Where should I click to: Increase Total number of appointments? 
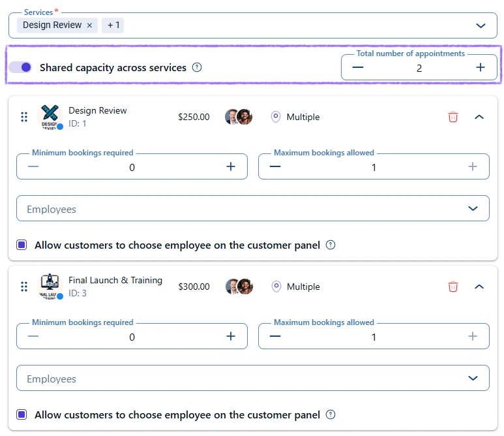coord(481,67)
